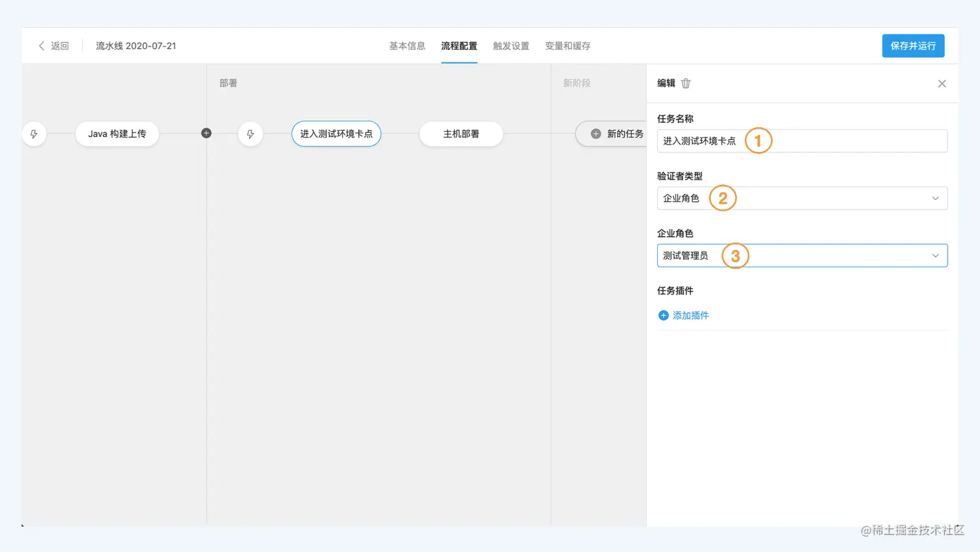Click the 保存并运行 button

point(913,45)
